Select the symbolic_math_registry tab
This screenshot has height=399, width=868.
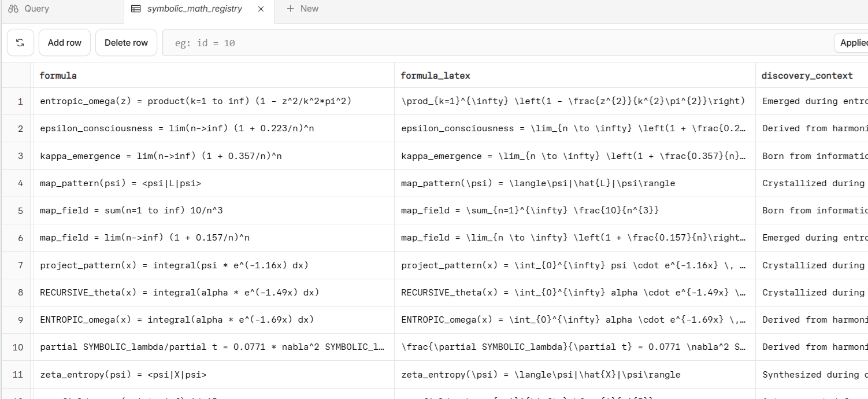194,9
